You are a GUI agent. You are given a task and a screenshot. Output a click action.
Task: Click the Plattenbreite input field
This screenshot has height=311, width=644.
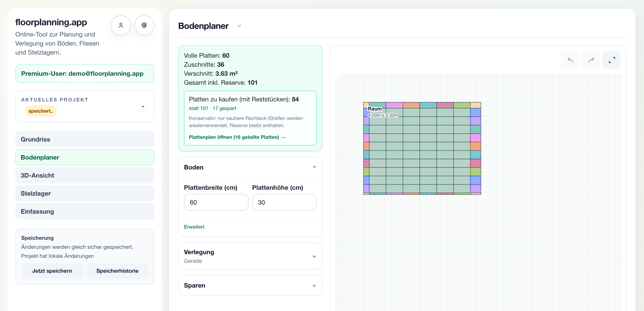point(216,202)
